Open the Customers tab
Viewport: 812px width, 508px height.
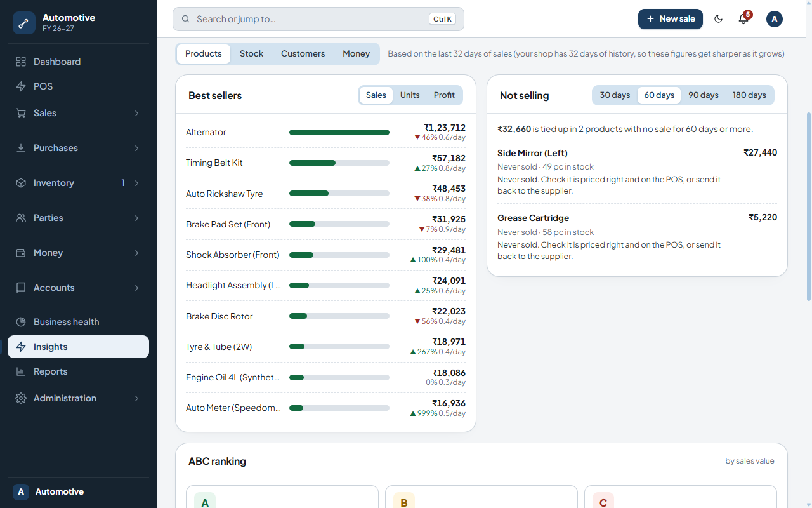pyautogui.click(x=303, y=54)
